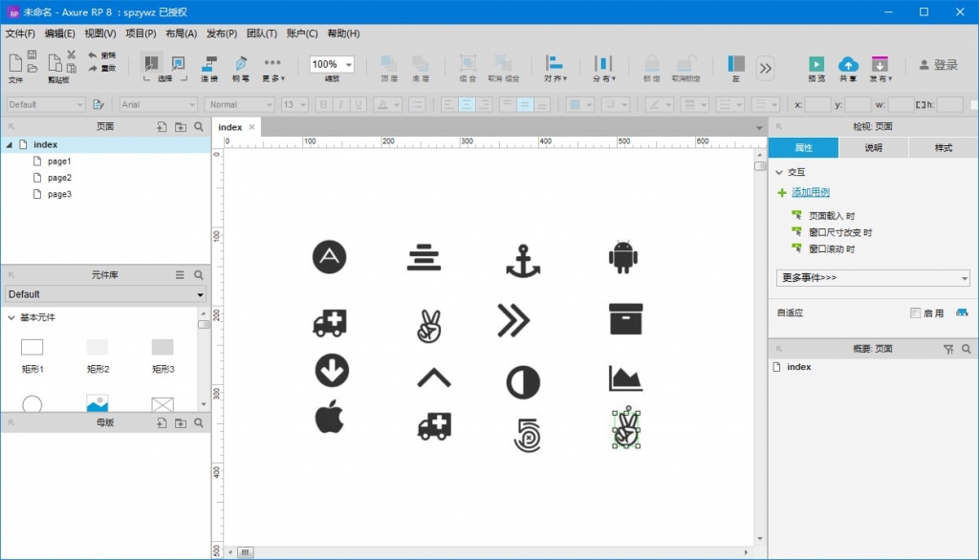Switch to the 样式 tab

943,148
